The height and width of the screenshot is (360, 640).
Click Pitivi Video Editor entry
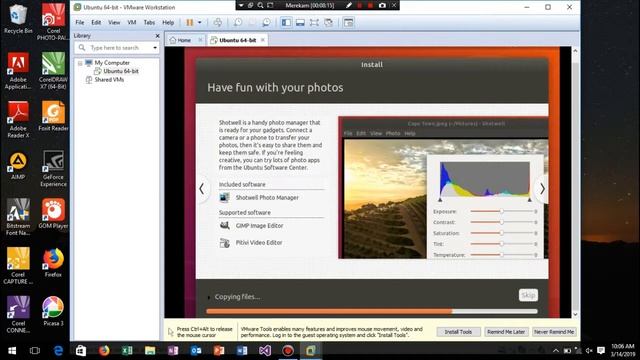click(x=251, y=243)
